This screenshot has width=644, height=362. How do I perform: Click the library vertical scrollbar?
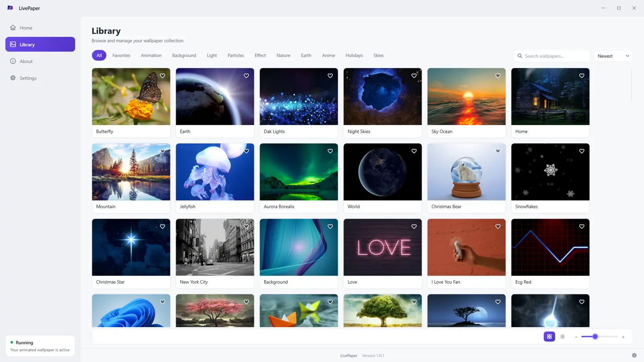coord(631,85)
